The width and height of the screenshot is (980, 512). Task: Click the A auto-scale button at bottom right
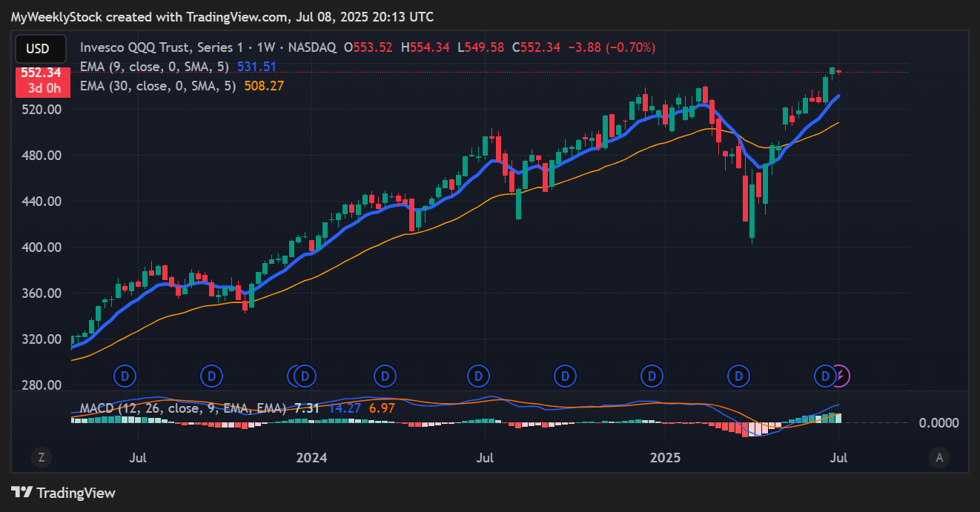[939, 457]
